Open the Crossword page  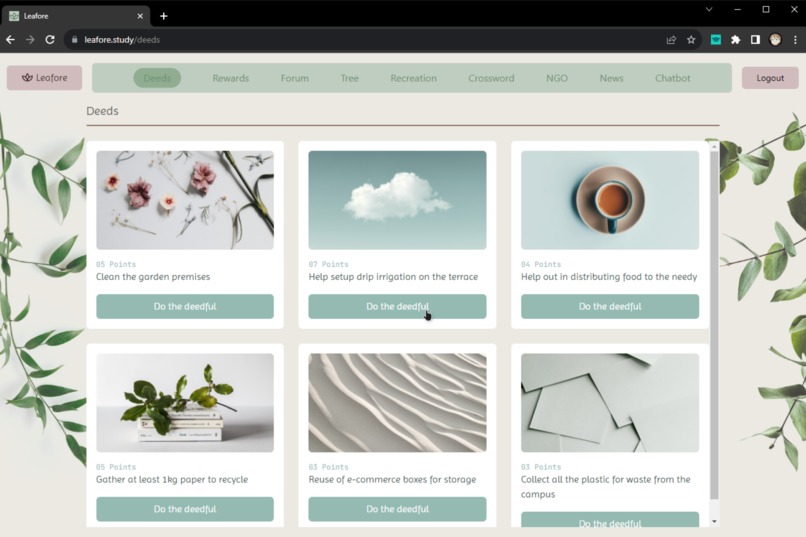click(x=491, y=78)
